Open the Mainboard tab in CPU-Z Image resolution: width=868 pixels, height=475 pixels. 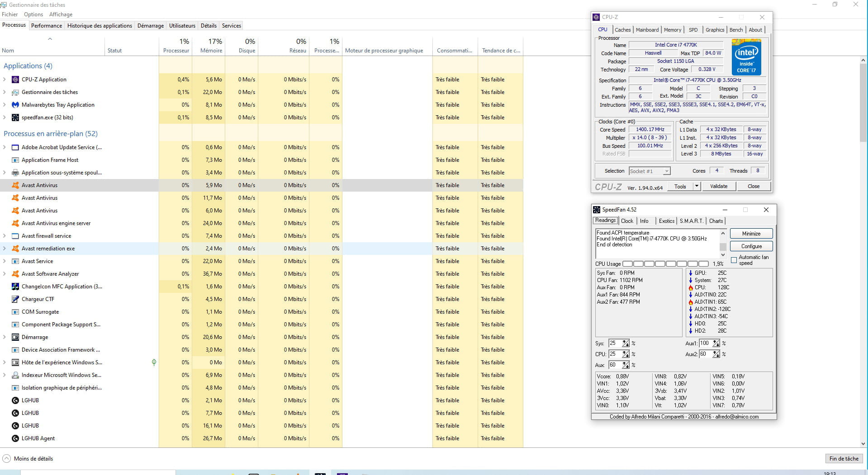[x=647, y=30]
